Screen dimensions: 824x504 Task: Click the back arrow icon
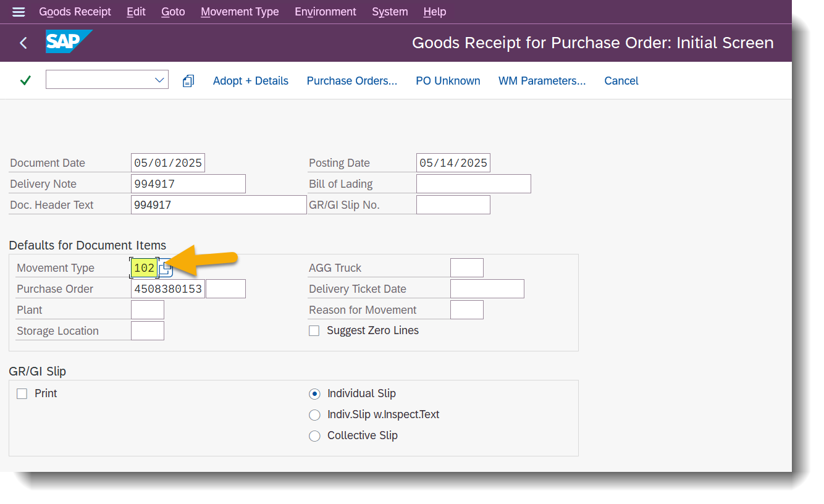pos(23,43)
